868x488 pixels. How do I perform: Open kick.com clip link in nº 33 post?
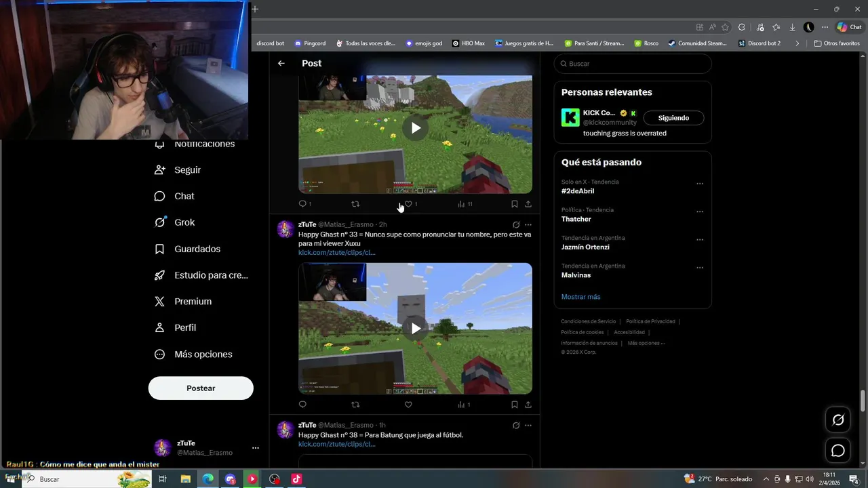(x=337, y=253)
